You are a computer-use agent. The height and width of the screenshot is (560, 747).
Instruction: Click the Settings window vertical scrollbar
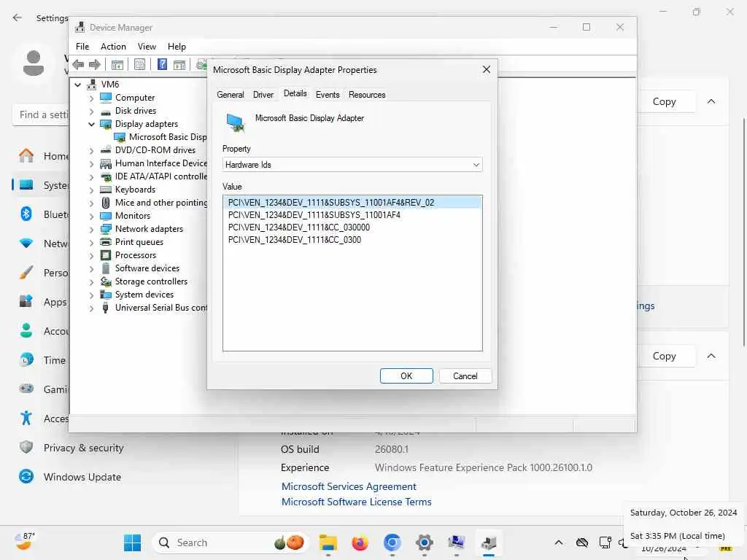click(x=743, y=233)
